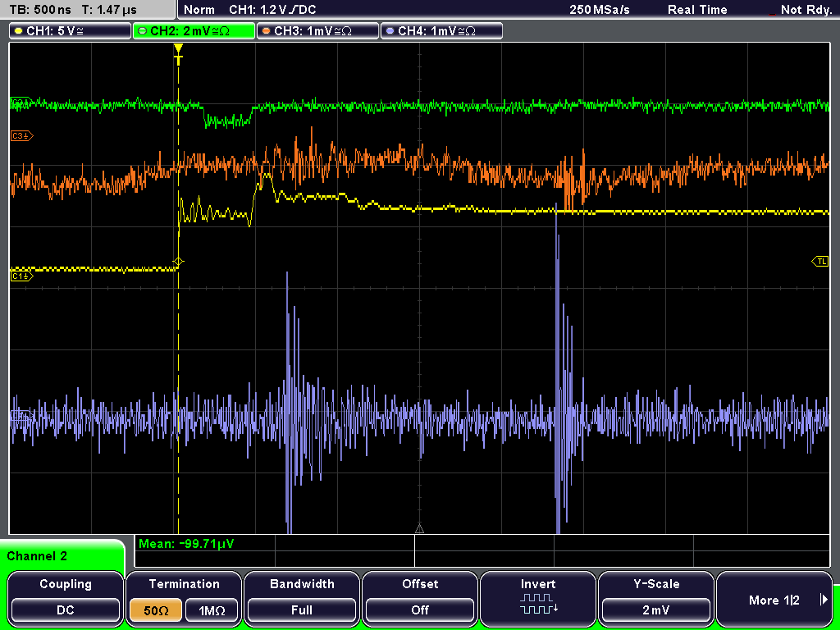Click the C4 purple ground marker

(x=21, y=415)
